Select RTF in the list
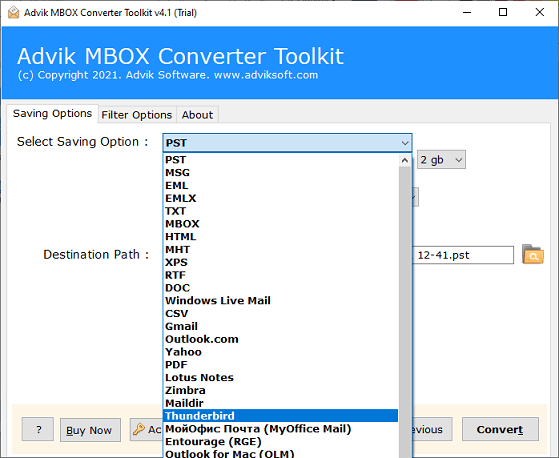This screenshot has width=559, height=458. [x=281, y=275]
